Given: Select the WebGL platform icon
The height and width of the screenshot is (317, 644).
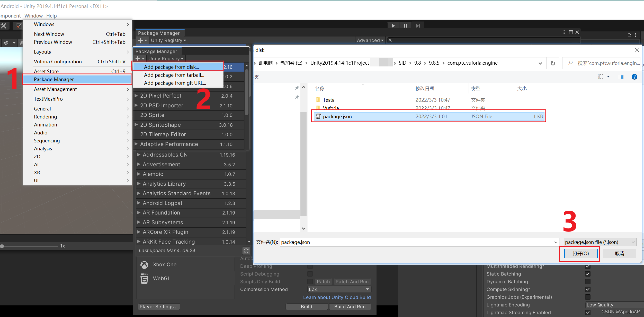Looking at the screenshot, I should 144,279.
